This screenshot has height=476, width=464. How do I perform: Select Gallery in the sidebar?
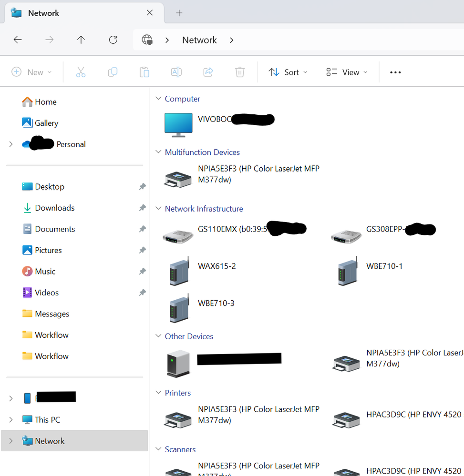(46, 123)
